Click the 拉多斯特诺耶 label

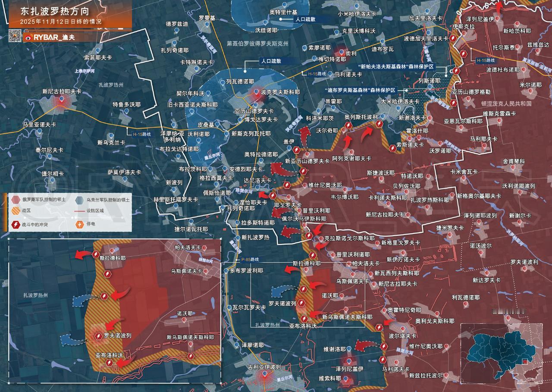258,223
